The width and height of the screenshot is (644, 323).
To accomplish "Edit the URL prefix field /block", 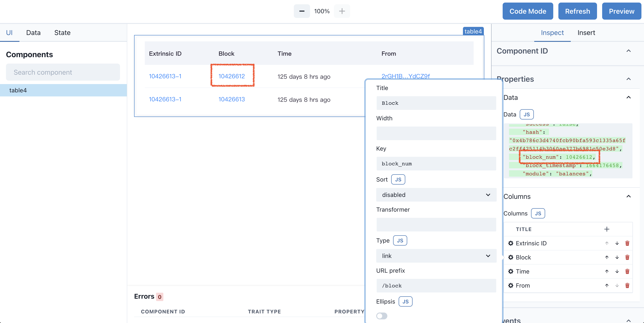I will coord(436,286).
